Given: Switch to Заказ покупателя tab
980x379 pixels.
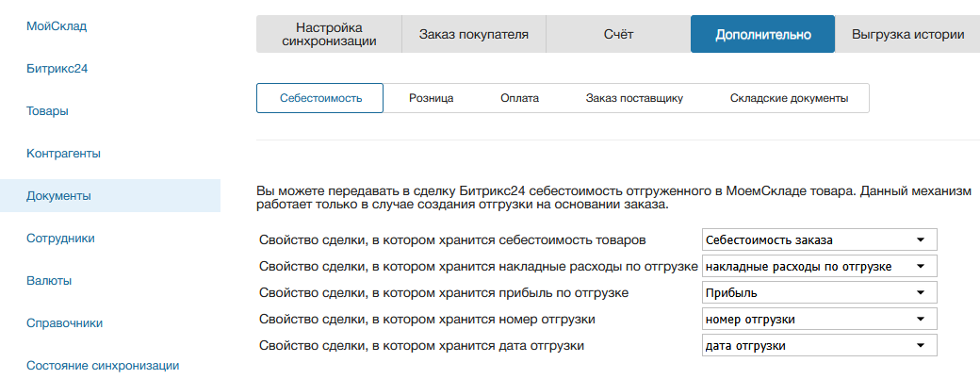Looking at the screenshot, I should click(x=473, y=34).
